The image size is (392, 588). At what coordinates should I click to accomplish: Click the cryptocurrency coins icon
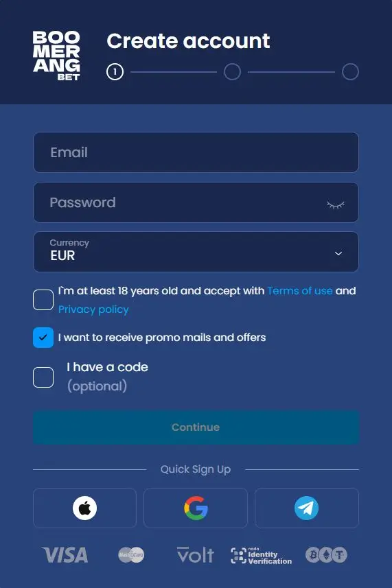(x=326, y=554)
